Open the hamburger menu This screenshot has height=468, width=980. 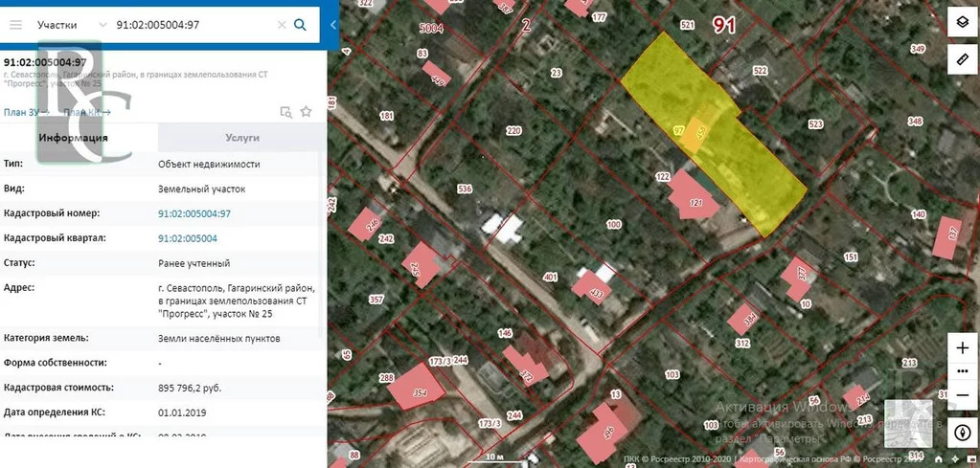(15, 25)
